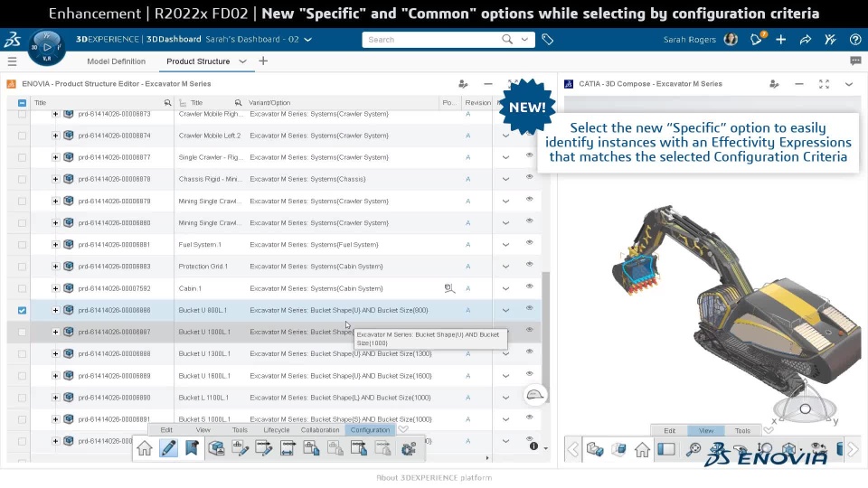The width and height of the screenshot is (868, 488).
Task: Open row dropdown chevron for Cabin.1
Action: (x=505, y=288)
